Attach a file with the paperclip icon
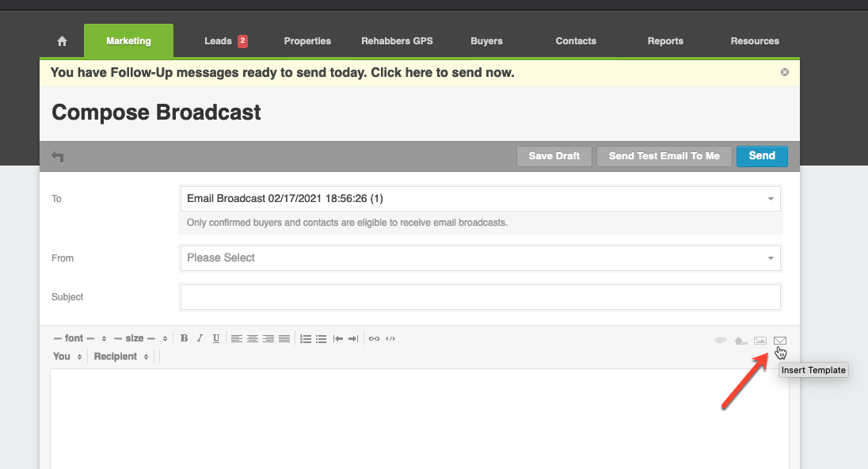The width and height of the screenshot is (868, 469). click(x=720, y=341)
